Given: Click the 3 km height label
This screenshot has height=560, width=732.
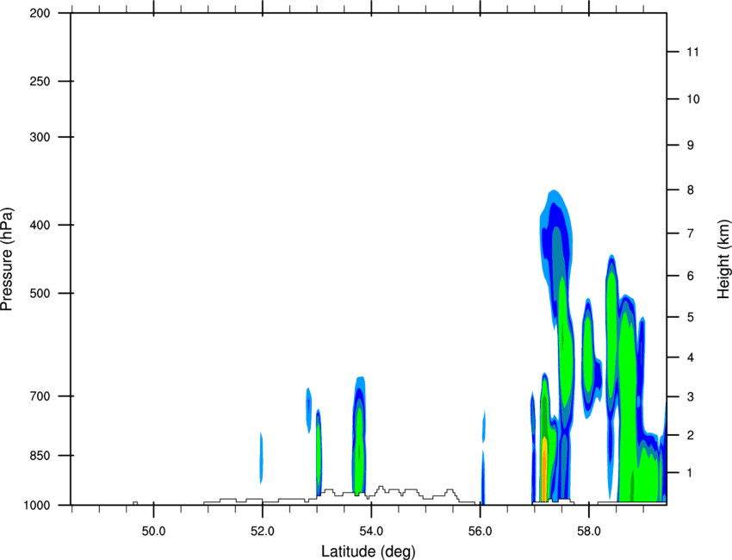Looking at the screenshot, I should 690,396.
